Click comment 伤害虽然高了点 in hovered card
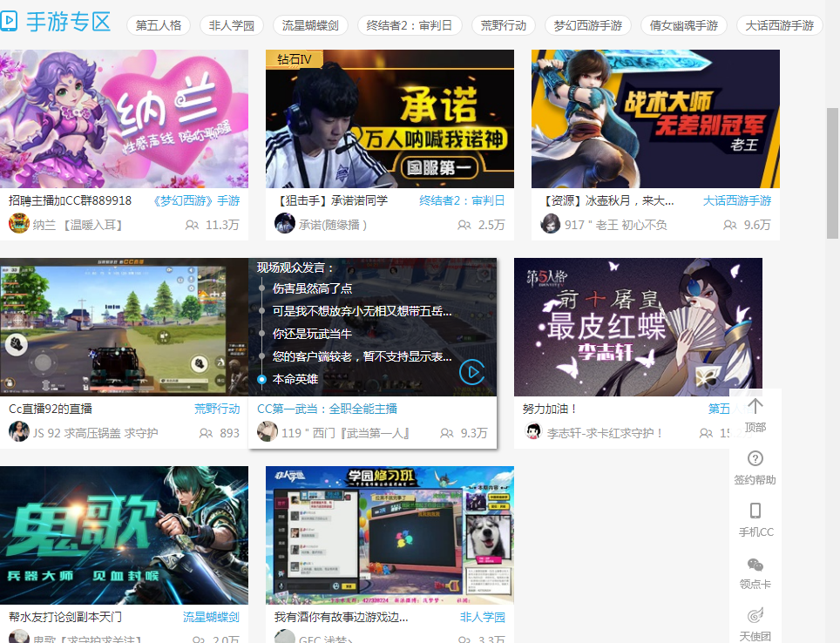840x643 pixels. [x=312, y=288]
